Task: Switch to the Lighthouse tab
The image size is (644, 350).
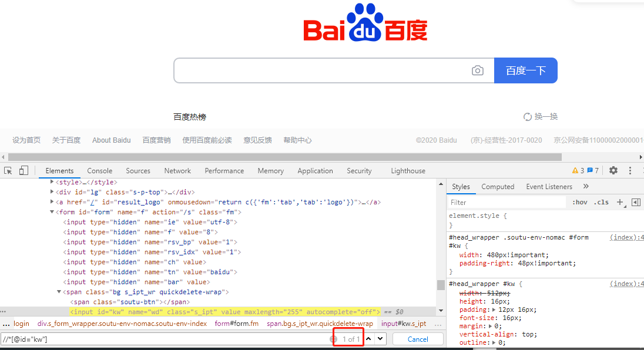Action: (408, 171)
